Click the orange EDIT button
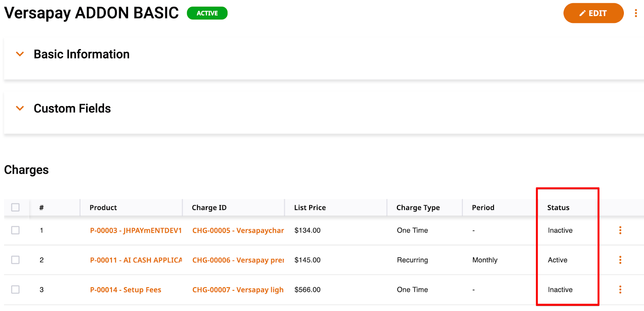644x311 pixels. (x=593, y=13)
